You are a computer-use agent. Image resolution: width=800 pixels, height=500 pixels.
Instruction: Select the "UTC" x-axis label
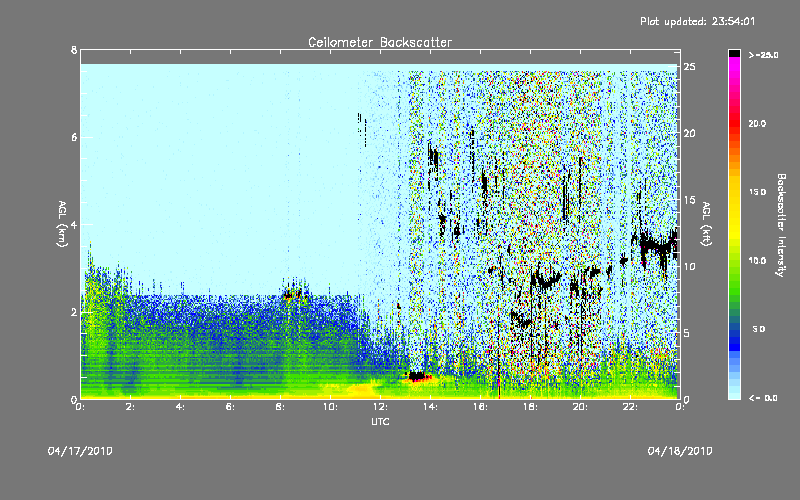pyautogui.click(x=380, y=421)
